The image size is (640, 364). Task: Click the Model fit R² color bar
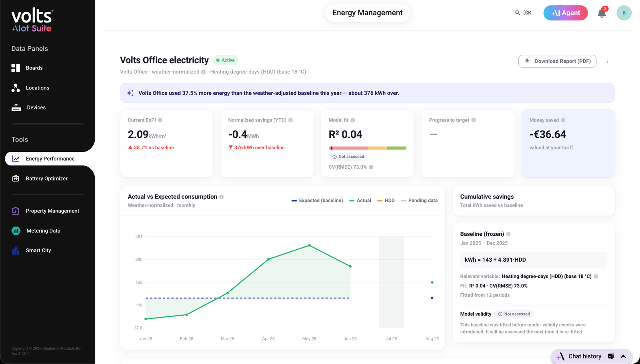(x=368, y=148)
